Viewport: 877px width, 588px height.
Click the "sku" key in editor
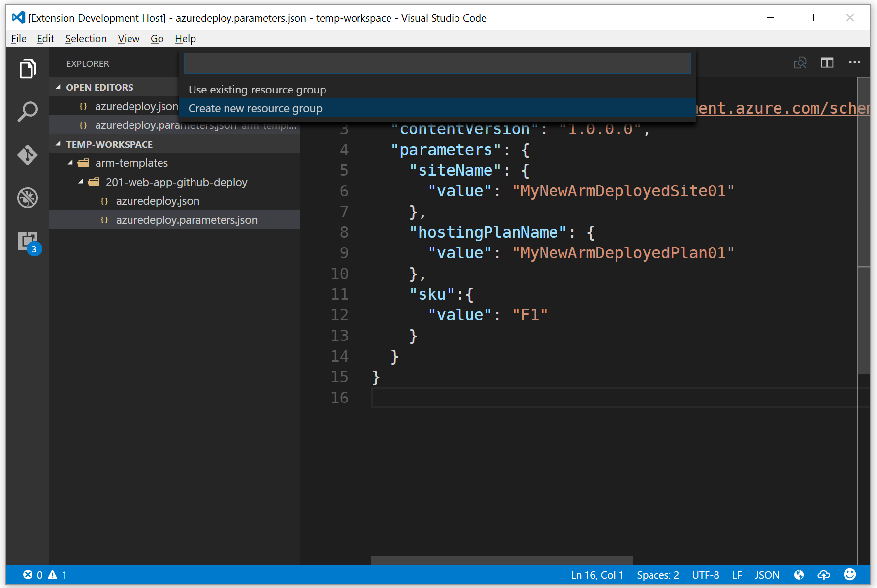[432, 294]
